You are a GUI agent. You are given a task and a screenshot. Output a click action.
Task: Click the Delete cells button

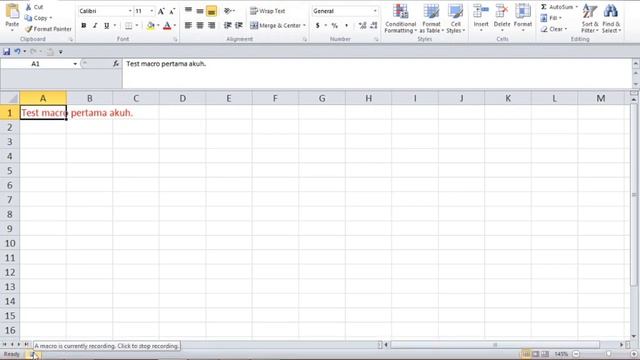tap(502, 17)
